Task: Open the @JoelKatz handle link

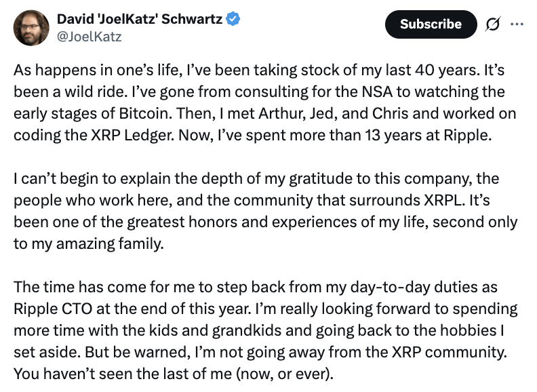Action: 89,37
